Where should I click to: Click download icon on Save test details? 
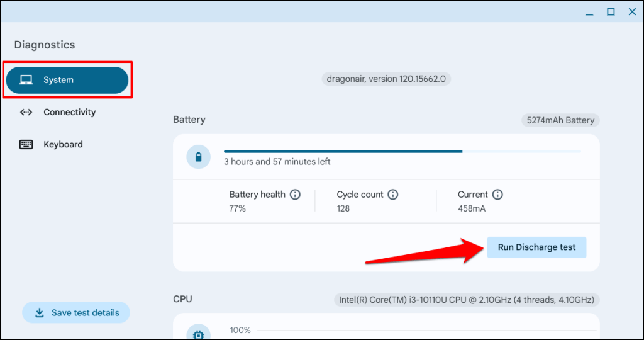(40, 313)
